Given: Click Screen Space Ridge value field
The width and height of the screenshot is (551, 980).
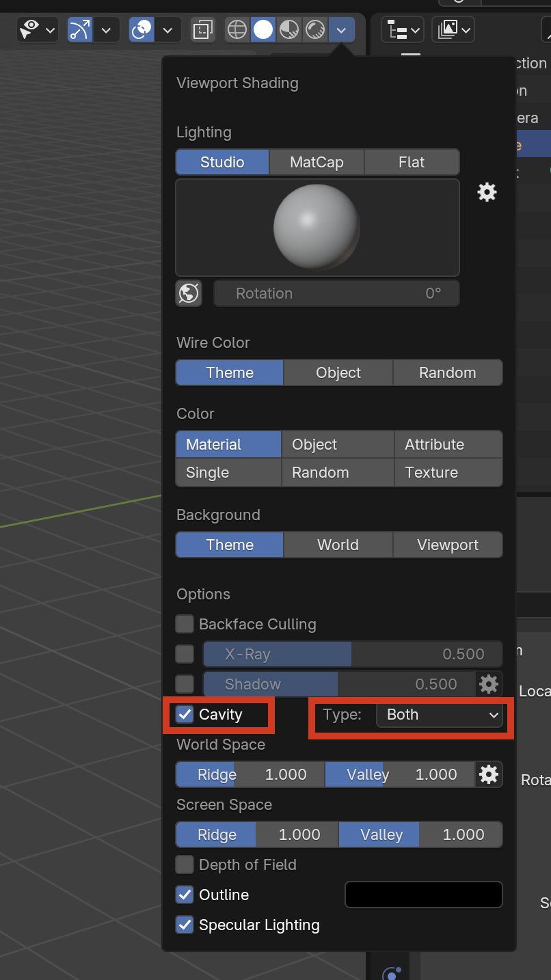Looking at the screenshot, I should pos(257,834).
